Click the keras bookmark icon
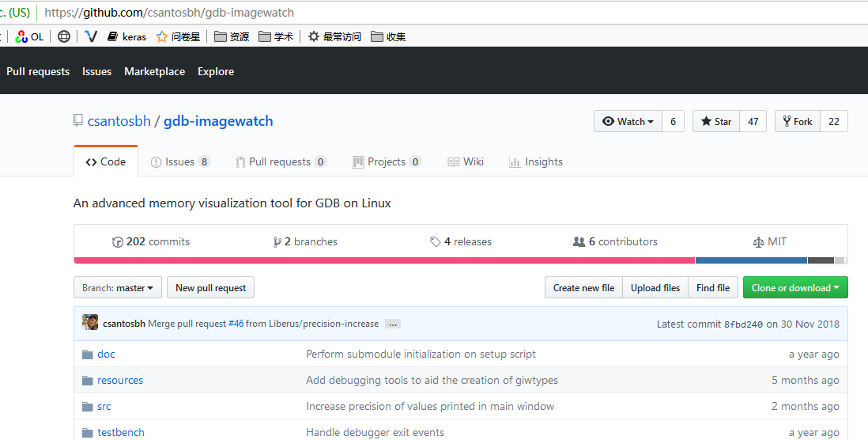This screenshot has height=440, width=868. pos(112,36)
